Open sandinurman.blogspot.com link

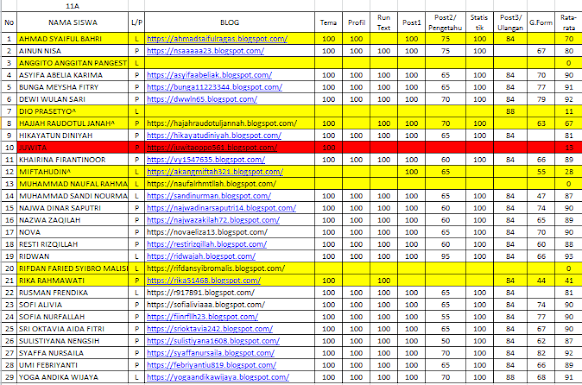209,196
